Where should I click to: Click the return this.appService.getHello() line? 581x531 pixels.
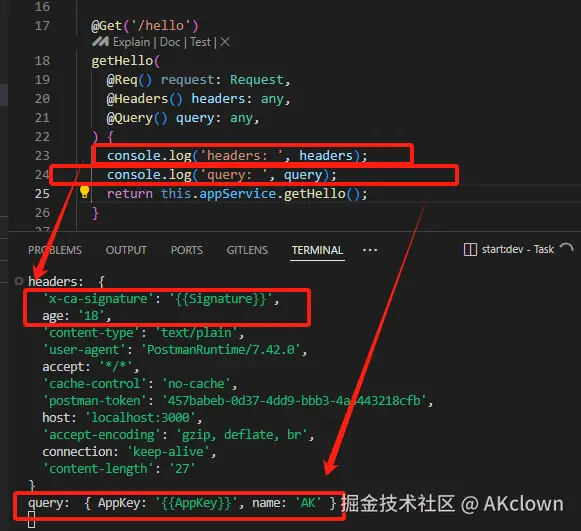pyautogui.click(x=237, y=194)
